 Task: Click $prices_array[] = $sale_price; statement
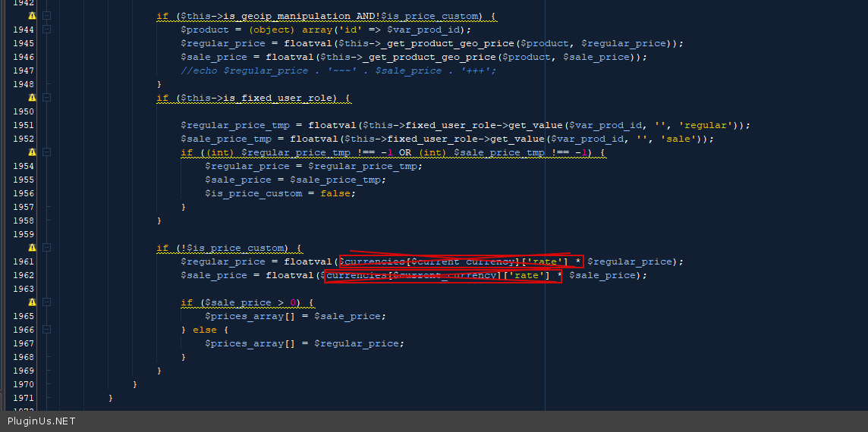pyautogui.click(x=296, y=316)
